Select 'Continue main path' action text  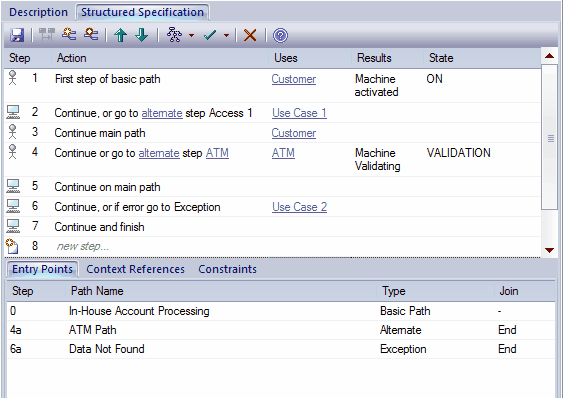[x=100, y=133]
